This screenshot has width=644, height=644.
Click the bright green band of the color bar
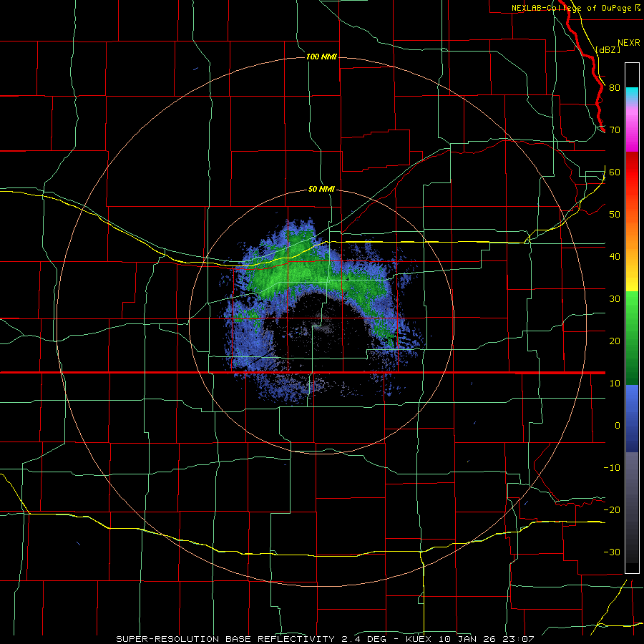tap(632, 308)
